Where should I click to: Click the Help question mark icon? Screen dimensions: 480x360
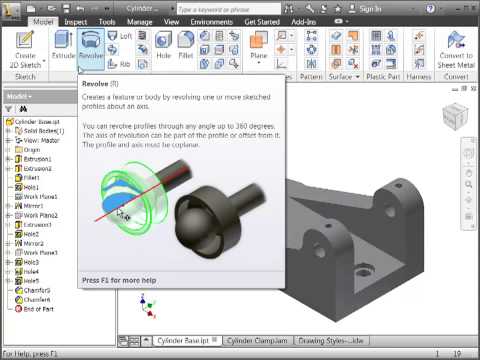tap(430, 9)
